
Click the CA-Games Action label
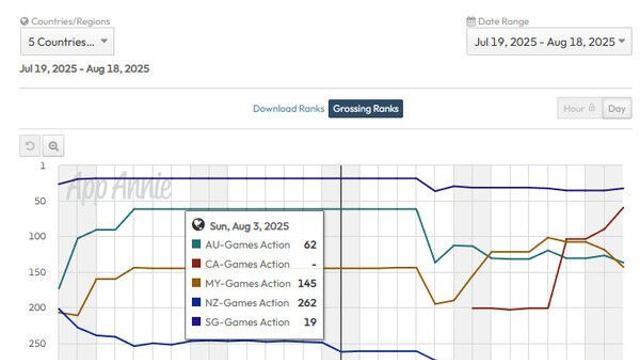247,264
